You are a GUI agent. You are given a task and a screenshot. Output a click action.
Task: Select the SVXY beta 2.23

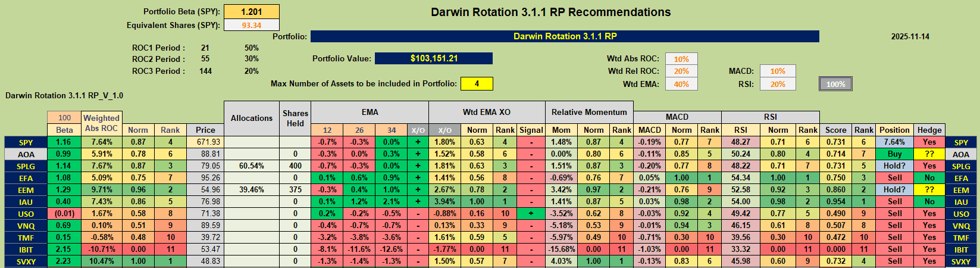[x=64, y=261]
